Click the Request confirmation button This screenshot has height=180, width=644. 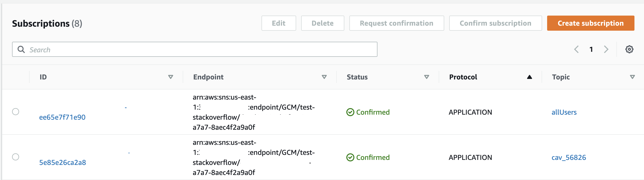tap(397, 23)
